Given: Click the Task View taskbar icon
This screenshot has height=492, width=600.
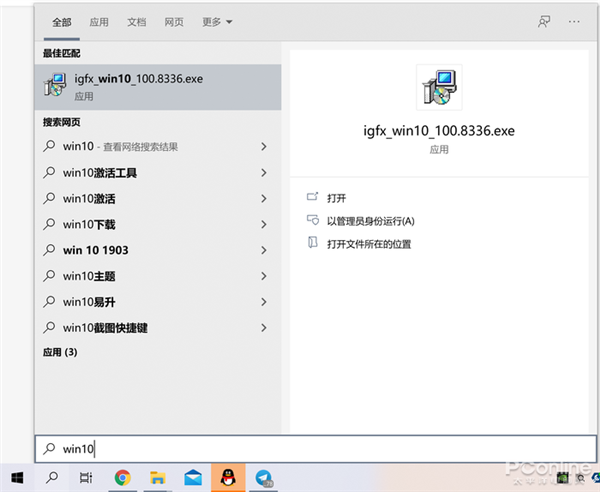Looking at the screenshot, I should point(87,477).
